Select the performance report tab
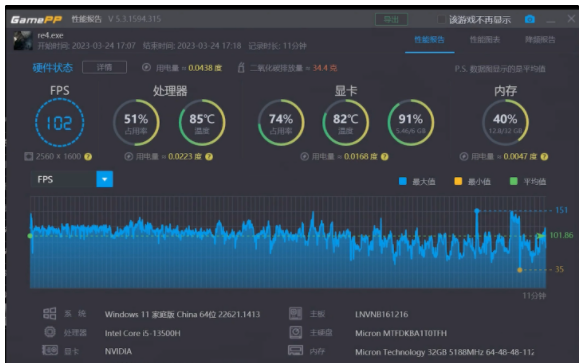Viewport: 584px width, 363px height. 429,39
